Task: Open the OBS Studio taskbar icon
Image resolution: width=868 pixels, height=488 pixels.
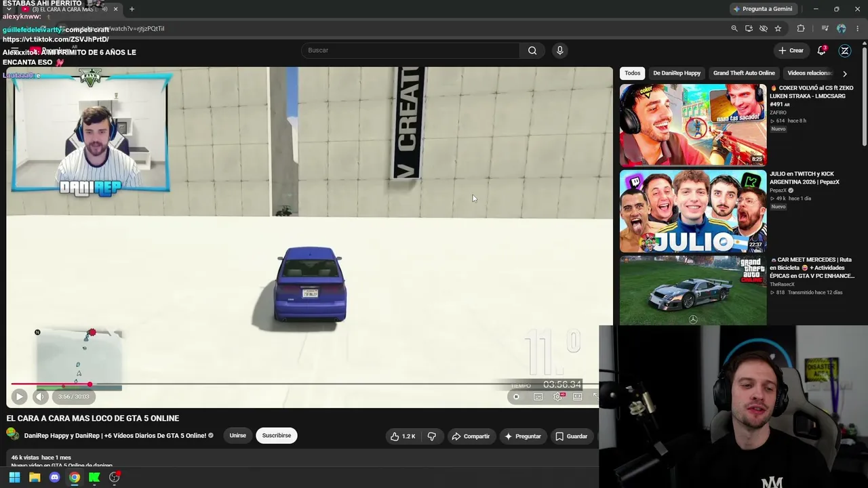Action: pyautogui.click(x=115, y=477)
